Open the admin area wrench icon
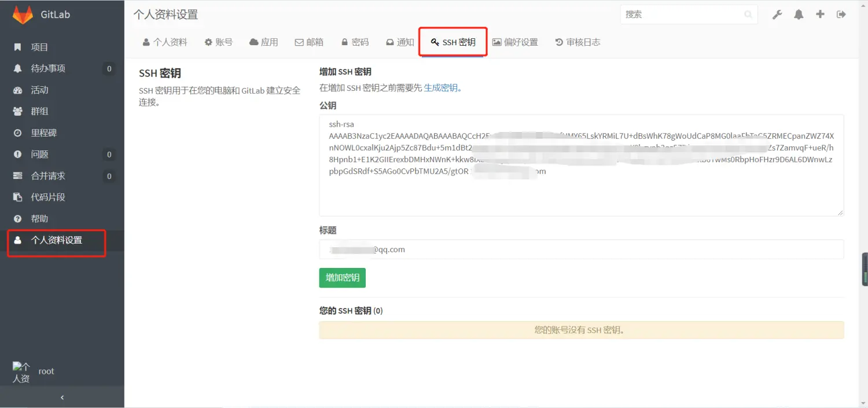 point(777,14)
